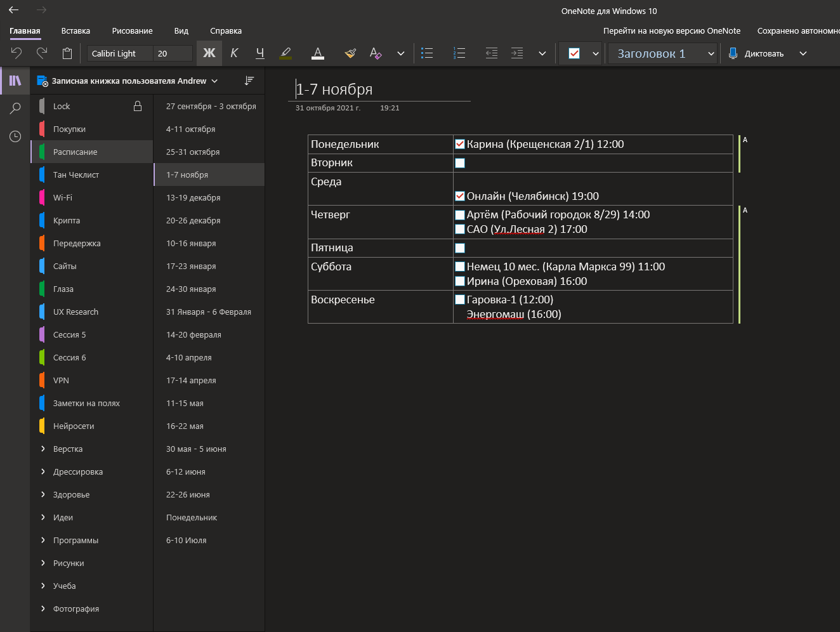The width and height of the screenshot is (840, 632).
Task: Open the Справка ribbon tab
Action: (x=226, y=30)
